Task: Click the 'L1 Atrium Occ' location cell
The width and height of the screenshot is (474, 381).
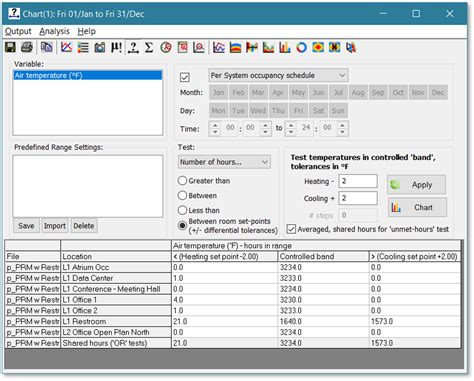Action: pos(116,267)
